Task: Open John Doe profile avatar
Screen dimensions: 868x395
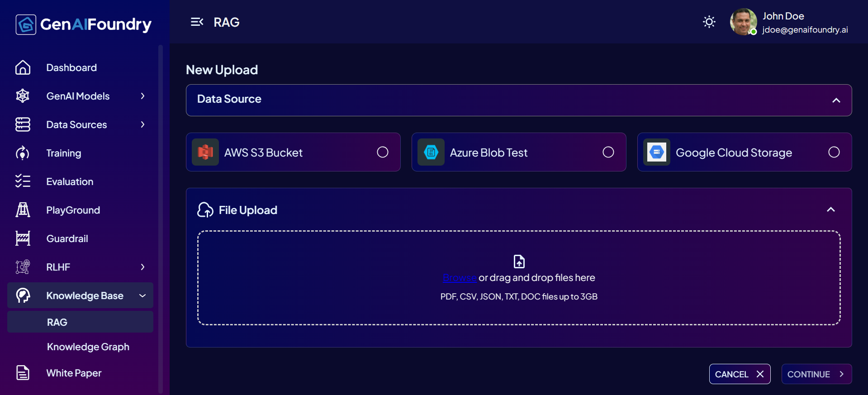Action: pos(743,22)
